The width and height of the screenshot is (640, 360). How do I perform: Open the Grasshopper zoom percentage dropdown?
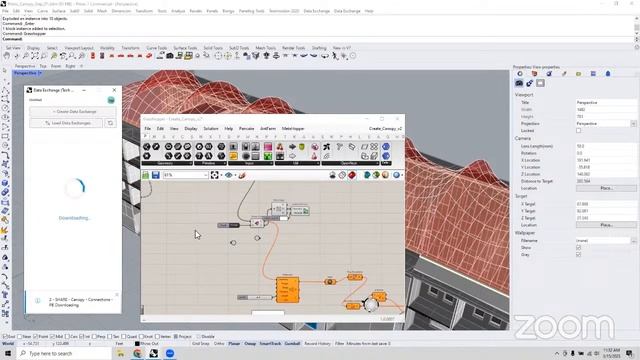pos(205,175)
